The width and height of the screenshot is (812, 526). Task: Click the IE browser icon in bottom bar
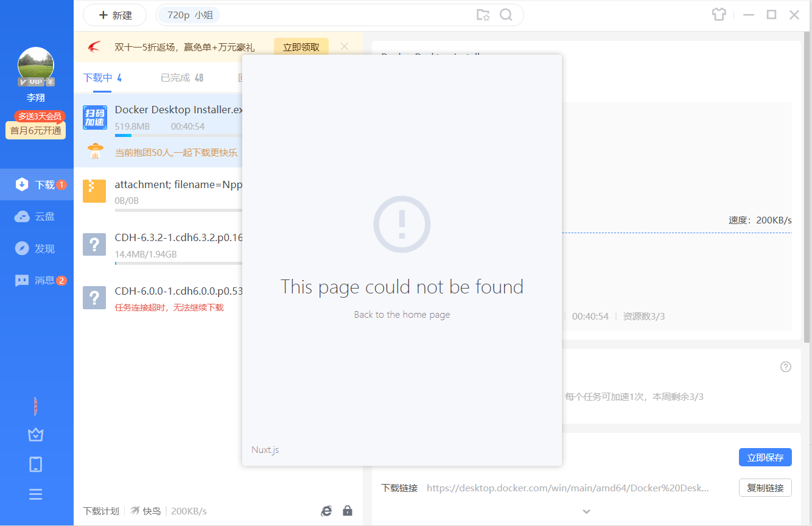pos(327,511)
